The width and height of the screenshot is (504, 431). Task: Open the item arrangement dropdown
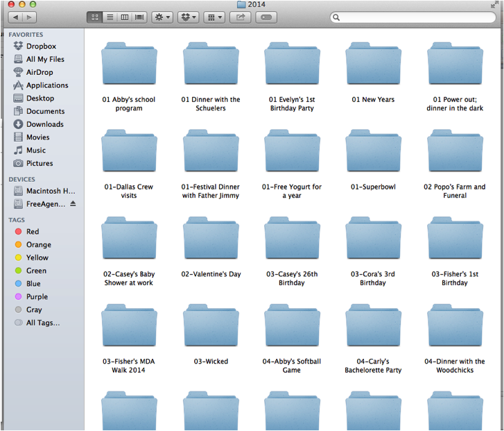(214, 17)
